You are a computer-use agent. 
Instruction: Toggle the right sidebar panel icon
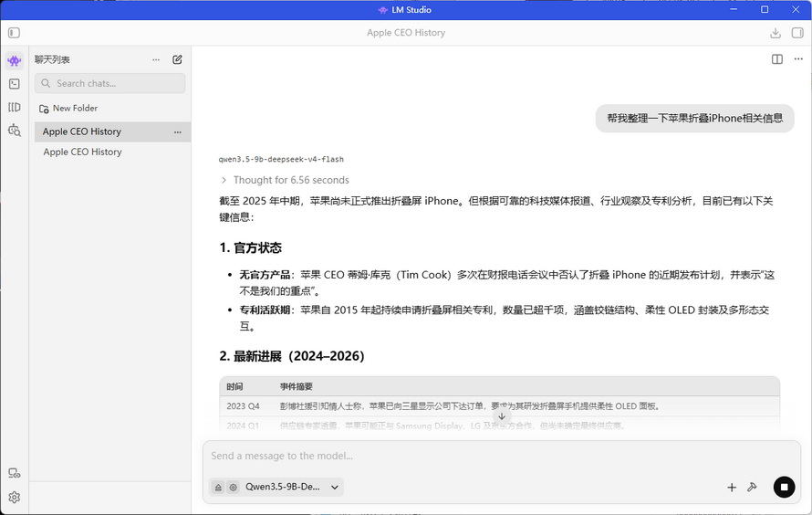(x=797, y=33)
